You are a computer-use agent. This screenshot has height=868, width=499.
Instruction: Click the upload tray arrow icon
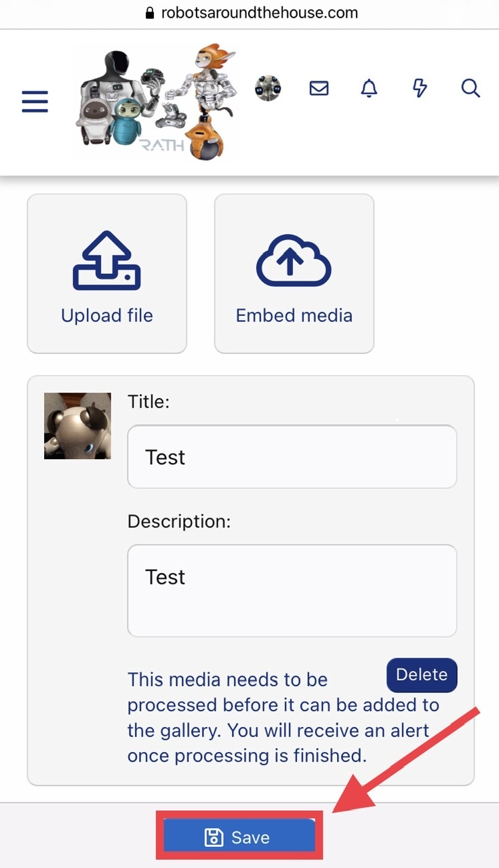106,261
